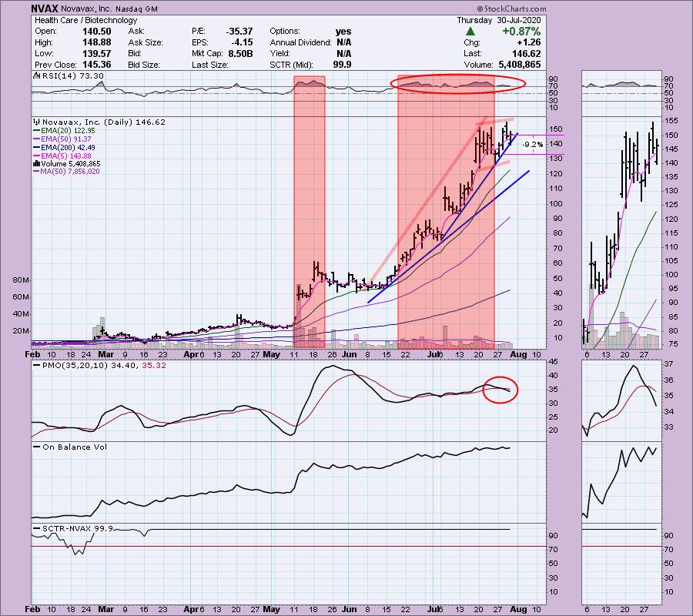
Task: Click the Prev Close value 145.36
Action: pyautogui.click(x=97, y=65)
